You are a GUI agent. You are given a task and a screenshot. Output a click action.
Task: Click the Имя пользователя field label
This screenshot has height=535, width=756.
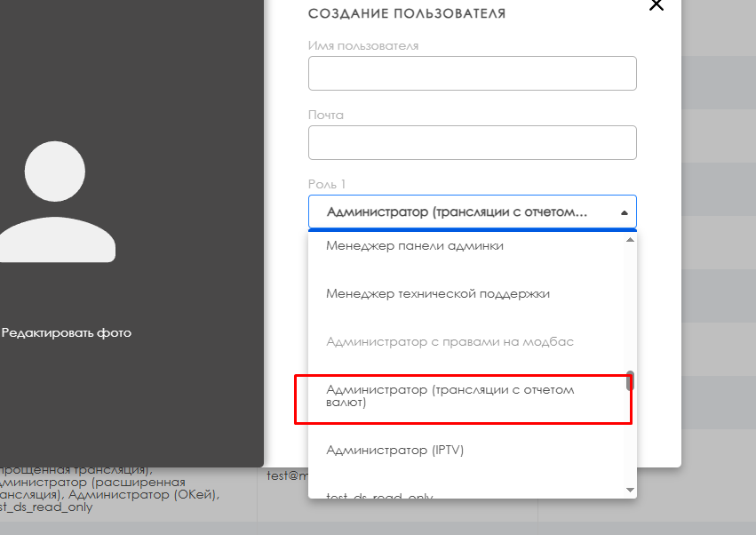coord(363,45)
